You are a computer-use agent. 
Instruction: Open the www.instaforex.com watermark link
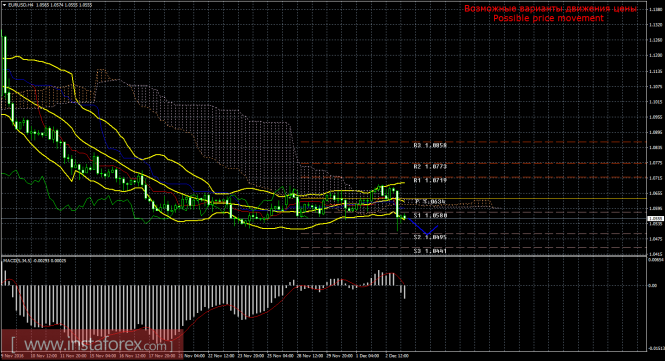click(92, 344)
